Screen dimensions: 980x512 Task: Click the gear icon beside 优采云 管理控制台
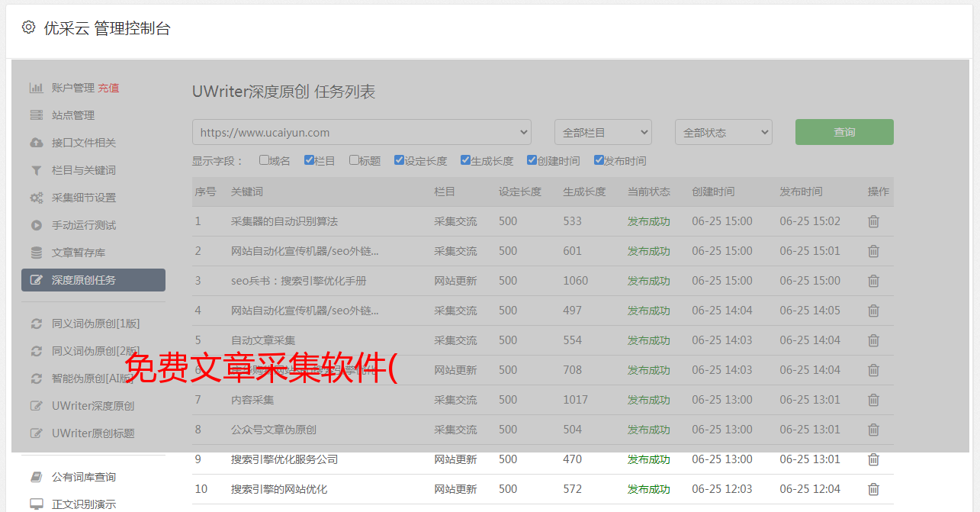tap(28, 27)
